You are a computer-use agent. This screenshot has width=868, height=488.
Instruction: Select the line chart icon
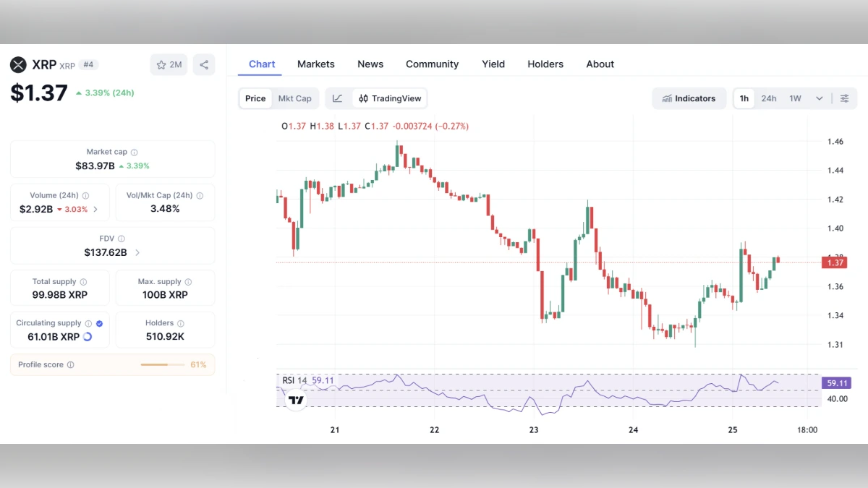pos(337,98)
